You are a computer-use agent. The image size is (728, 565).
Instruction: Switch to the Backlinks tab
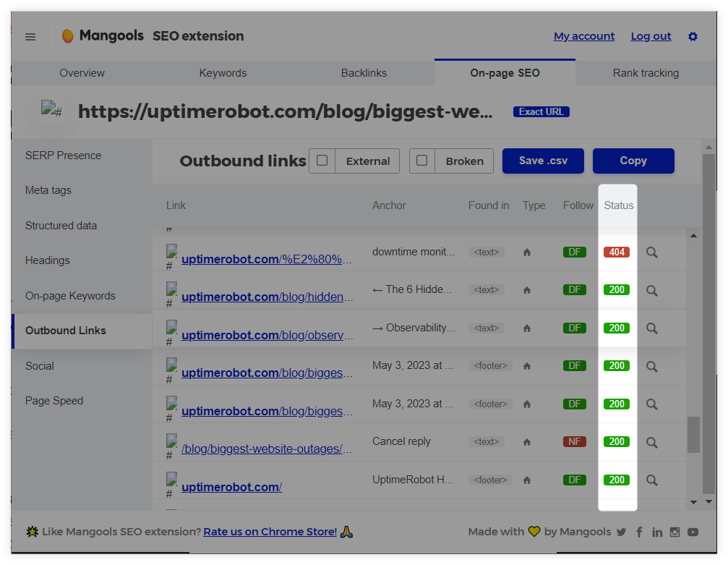click(x=364, y=72)
